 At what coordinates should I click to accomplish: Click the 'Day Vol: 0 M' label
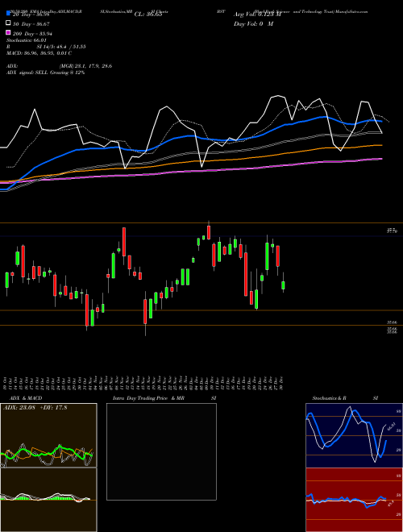point(253,24)
